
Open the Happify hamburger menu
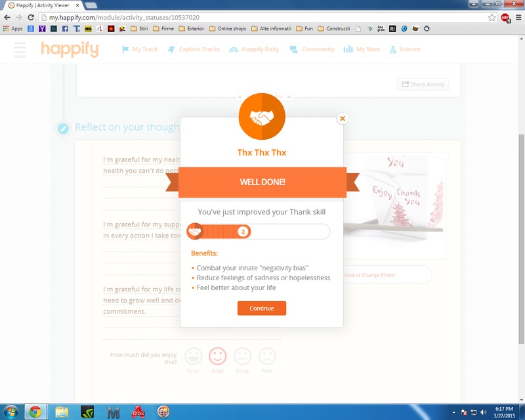20,50
